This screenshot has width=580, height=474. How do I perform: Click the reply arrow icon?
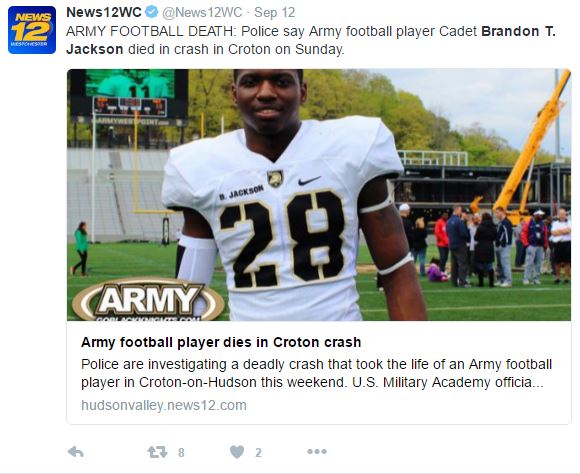coord(76,452)
